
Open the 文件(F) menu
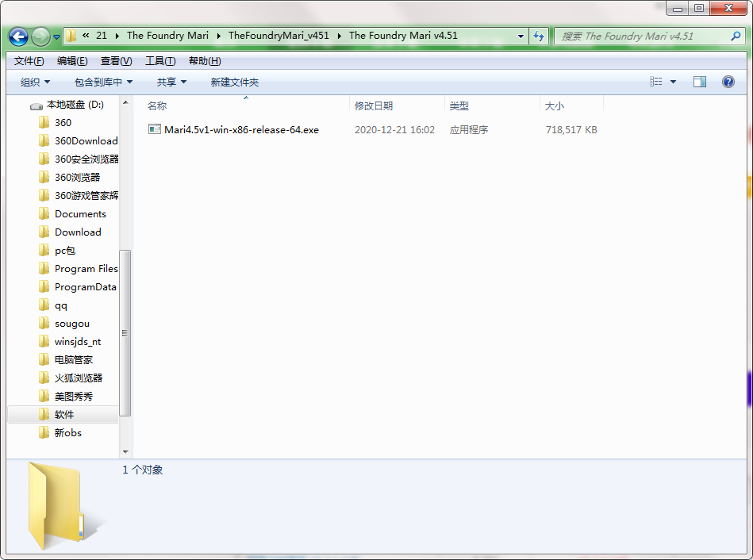pos(29,61)
